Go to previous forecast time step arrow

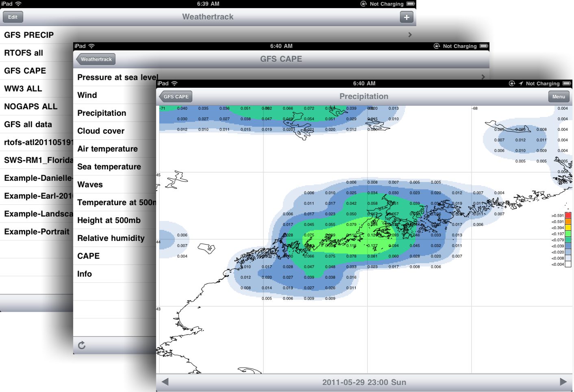coord(165,382)
